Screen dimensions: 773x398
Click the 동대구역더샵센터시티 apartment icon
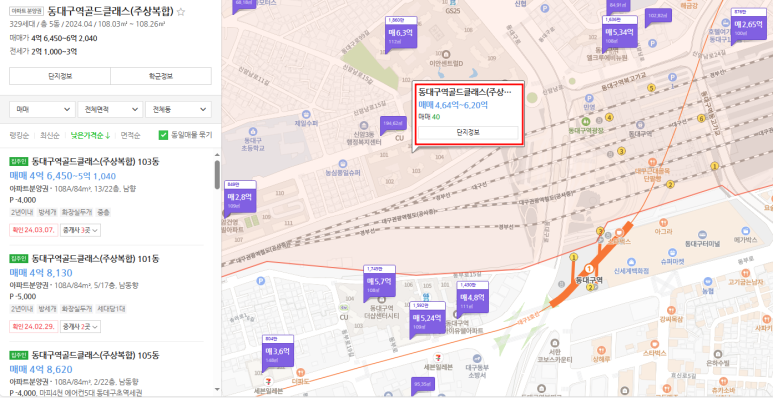coord(381,299)
